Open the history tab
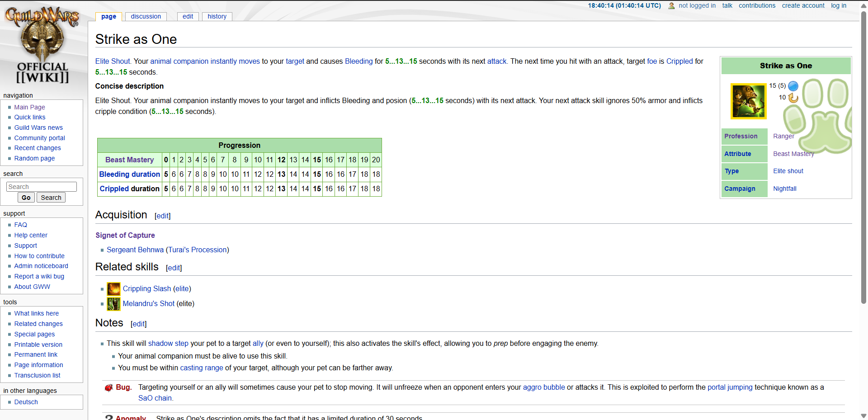Screen dimensions: 868x420 pos(217,16)
